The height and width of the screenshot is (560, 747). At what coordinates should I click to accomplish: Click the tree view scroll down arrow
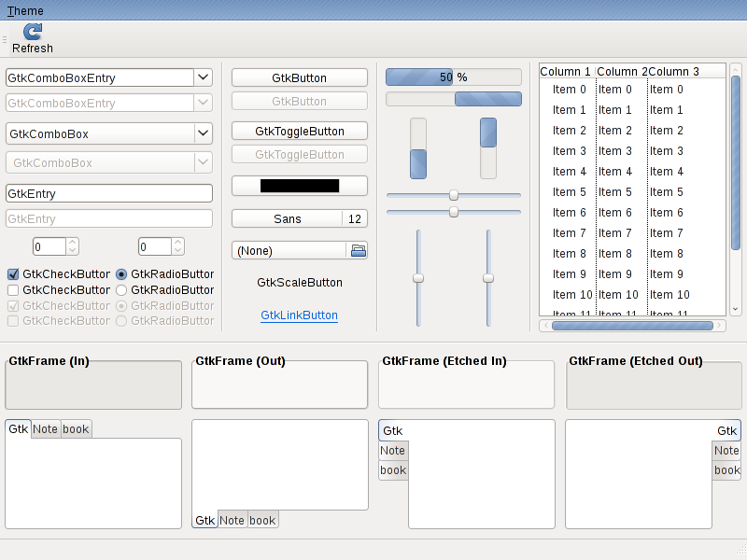click(735, 309)
